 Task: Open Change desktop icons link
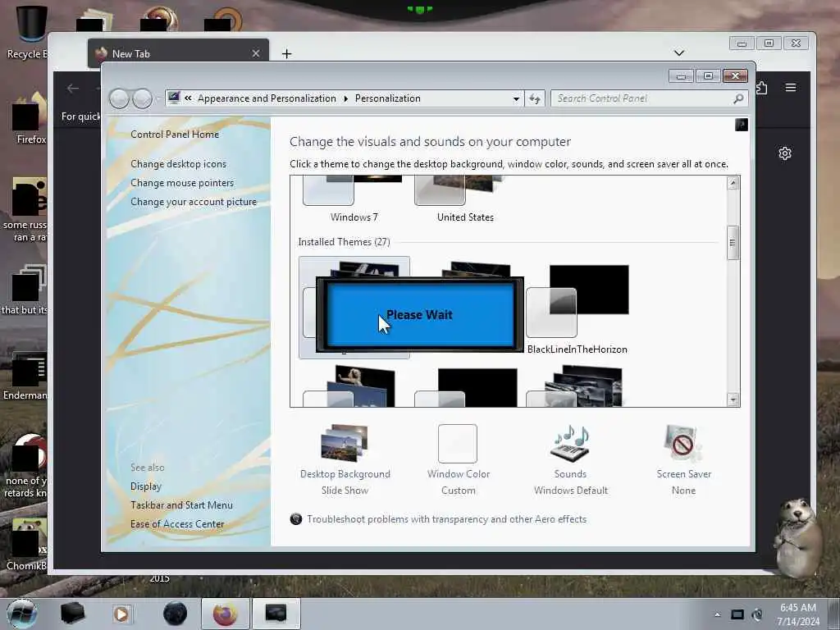[178, 164]
